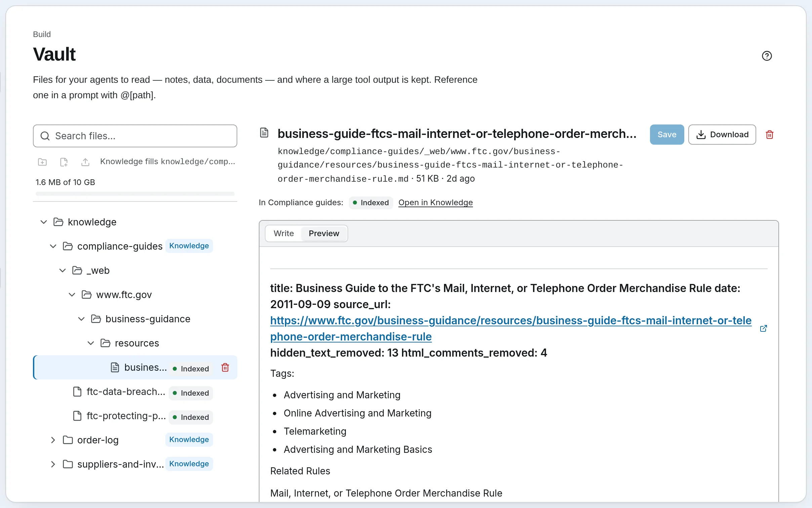Click the Save button
This screenshot has height=508, width=812.
point(667,135)
